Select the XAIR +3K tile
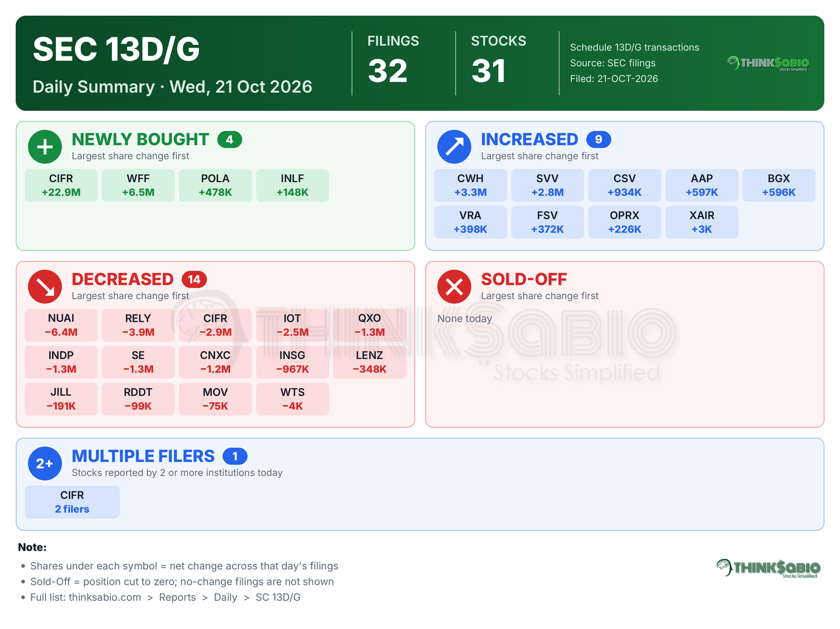The height and width of the screenshot is (629, 840). point(702,222)
